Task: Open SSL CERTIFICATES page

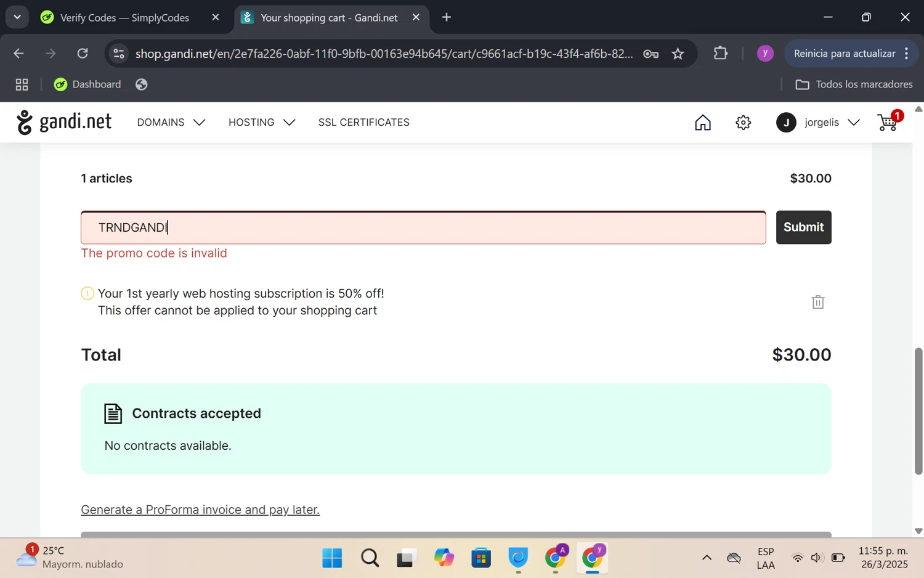Action: click(x=364, y=123)
